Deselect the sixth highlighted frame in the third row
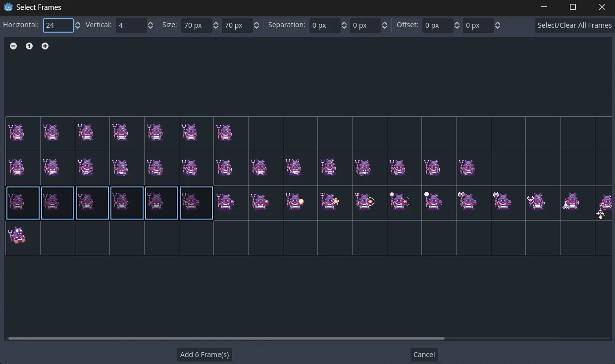The height and width of the screenshot is (364, 615). coord(197,203)
